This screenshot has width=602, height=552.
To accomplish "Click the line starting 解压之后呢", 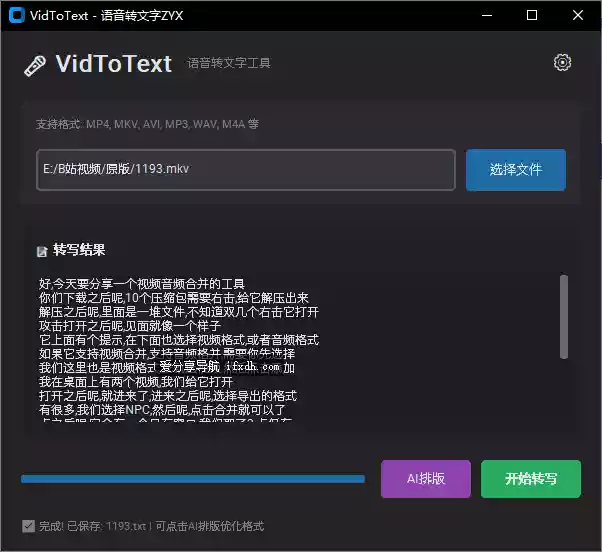I will tap(179, 312).
